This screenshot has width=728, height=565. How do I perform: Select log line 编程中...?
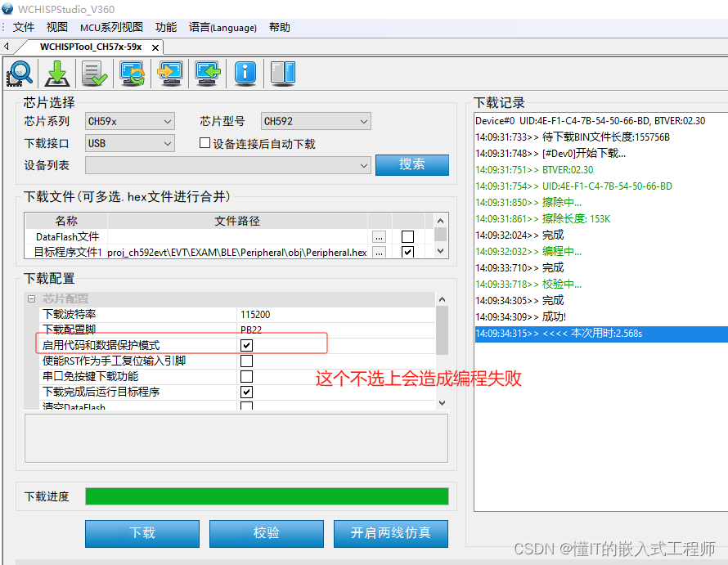(601, 252)
